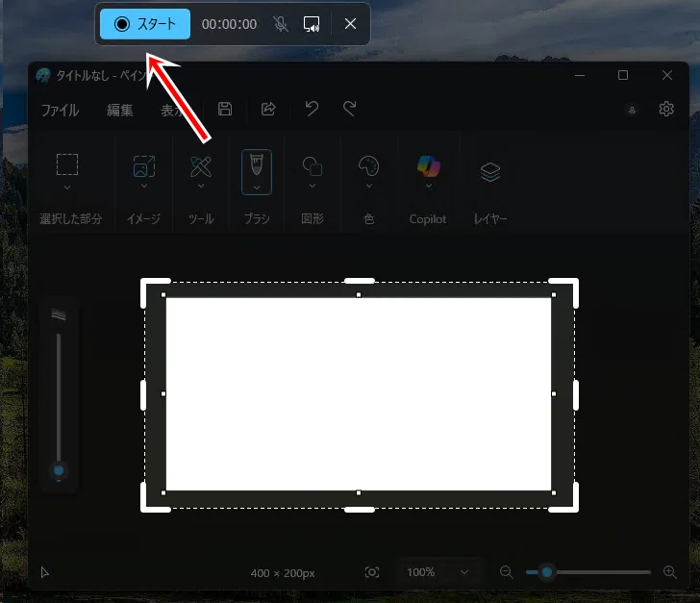Open Paint settings gear icon
Screen dimensions: 700x603
click(x=666, y=109)
